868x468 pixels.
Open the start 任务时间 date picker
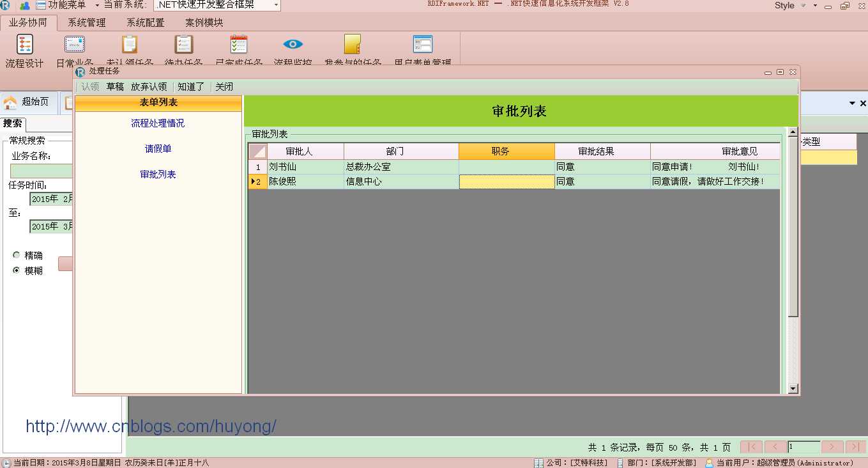point(52,199)
